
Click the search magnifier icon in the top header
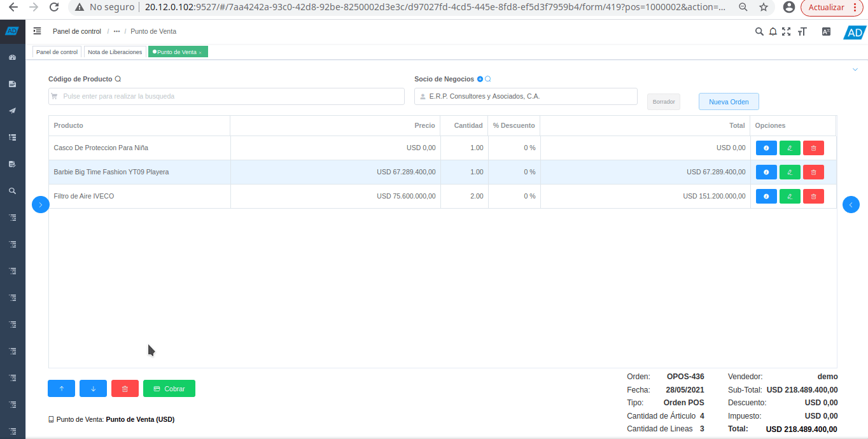[759, 31]
